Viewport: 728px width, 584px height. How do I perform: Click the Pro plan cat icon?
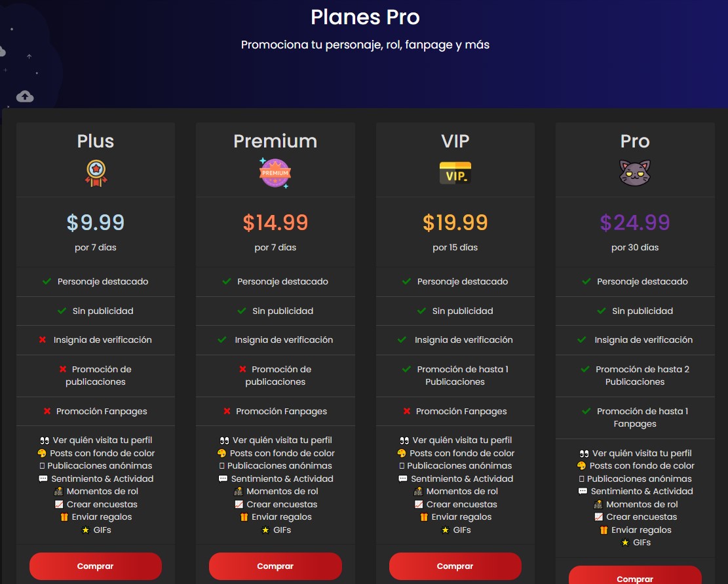point(635,172)
